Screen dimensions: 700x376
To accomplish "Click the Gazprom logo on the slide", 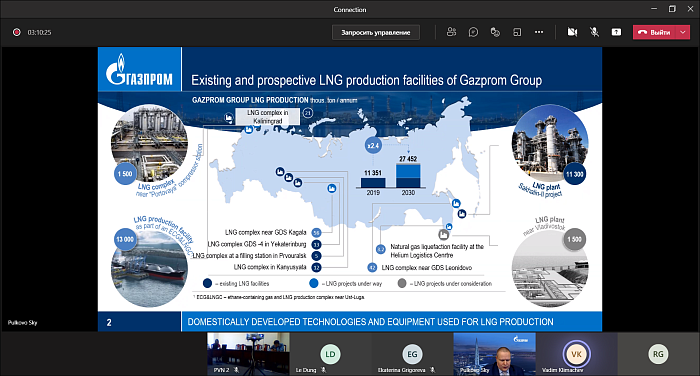I will (x=139, y=70).
